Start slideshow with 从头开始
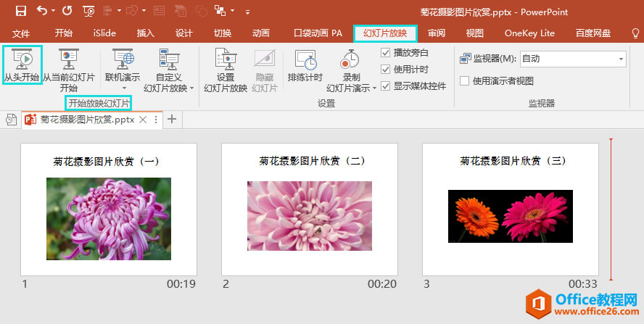This screenshot has height=324, width=644. (22, 65)
